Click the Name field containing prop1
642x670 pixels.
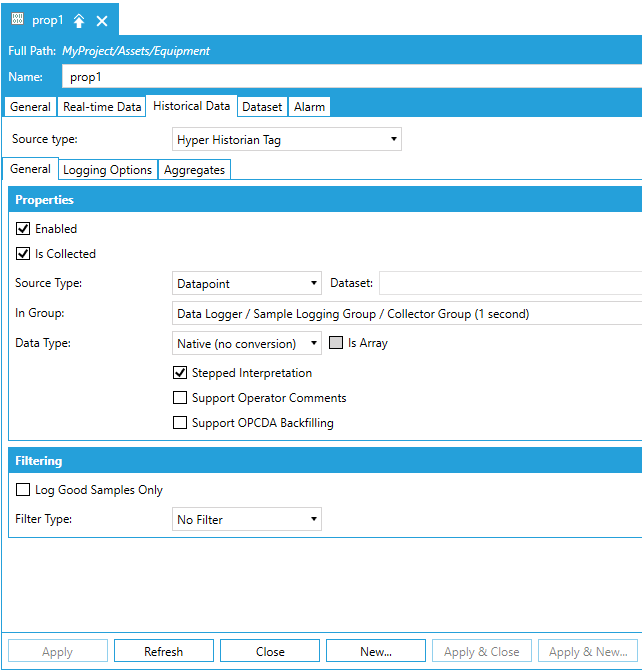click(350, 76)
